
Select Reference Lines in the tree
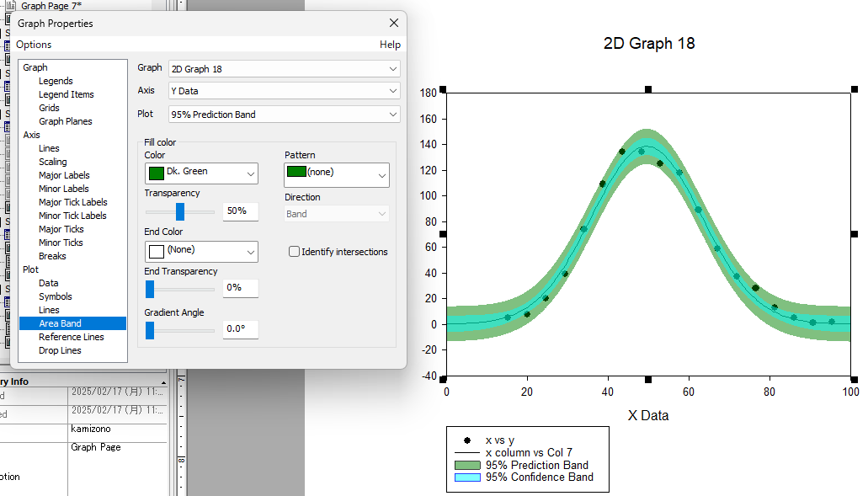[x=72, y=337]
